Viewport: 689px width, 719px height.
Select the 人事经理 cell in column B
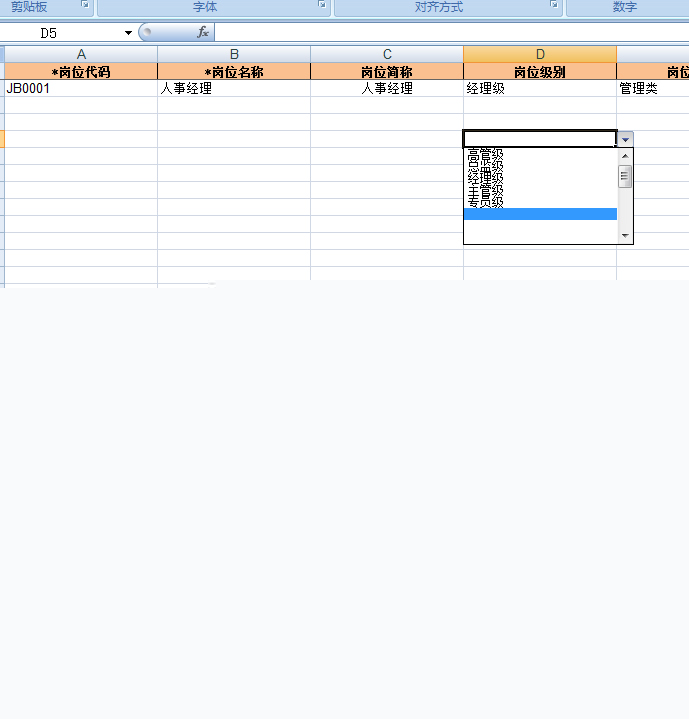click(234, 88)
